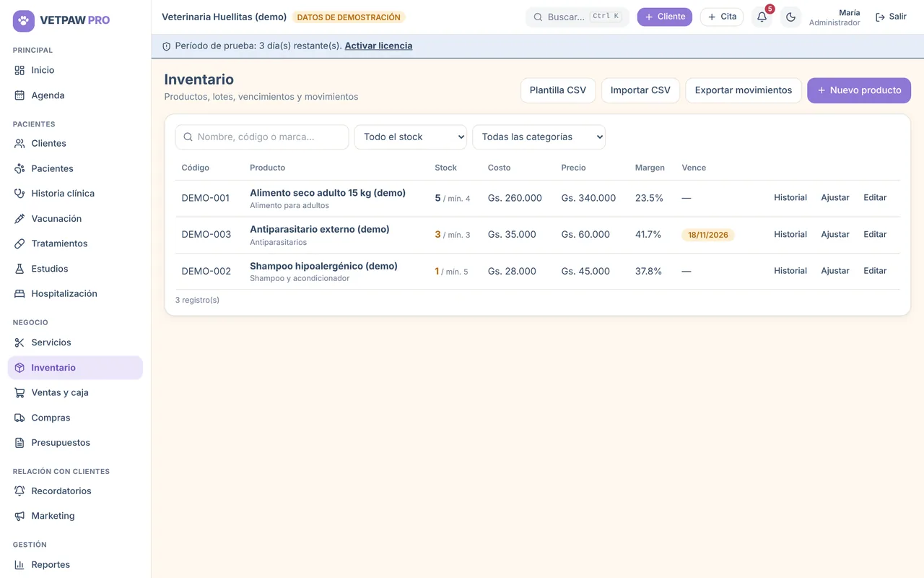Click Editar for Shampoo hipoalergénico

875,270
